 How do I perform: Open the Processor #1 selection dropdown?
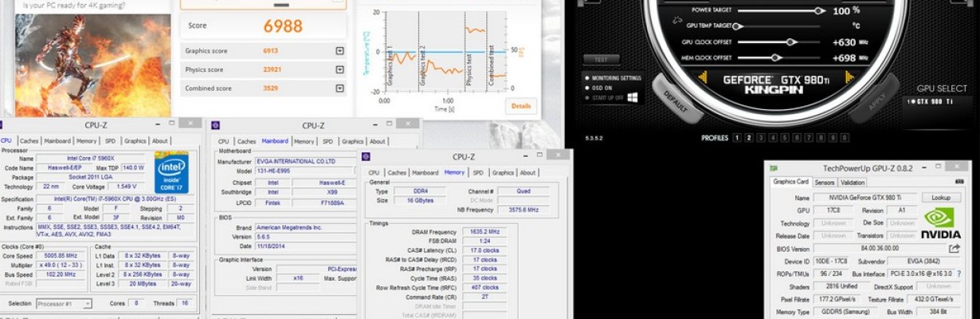tap(65, 304)
